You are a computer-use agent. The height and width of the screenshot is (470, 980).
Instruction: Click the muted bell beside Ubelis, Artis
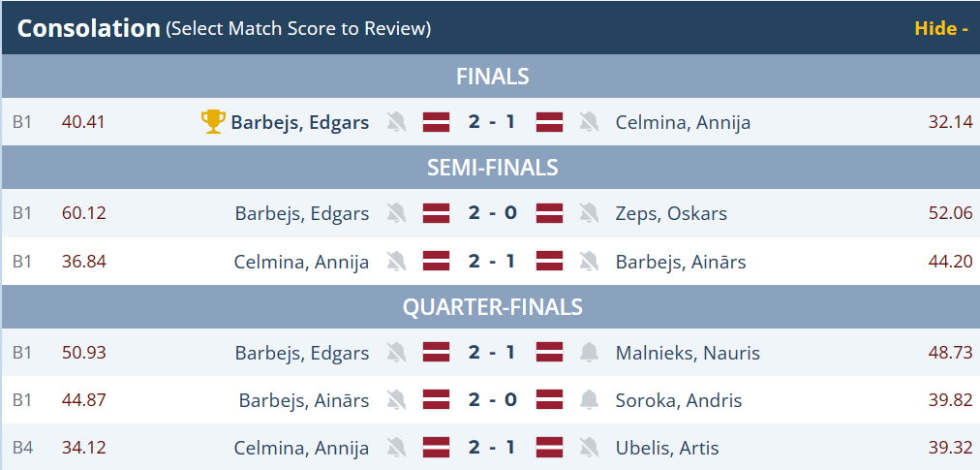589,448
